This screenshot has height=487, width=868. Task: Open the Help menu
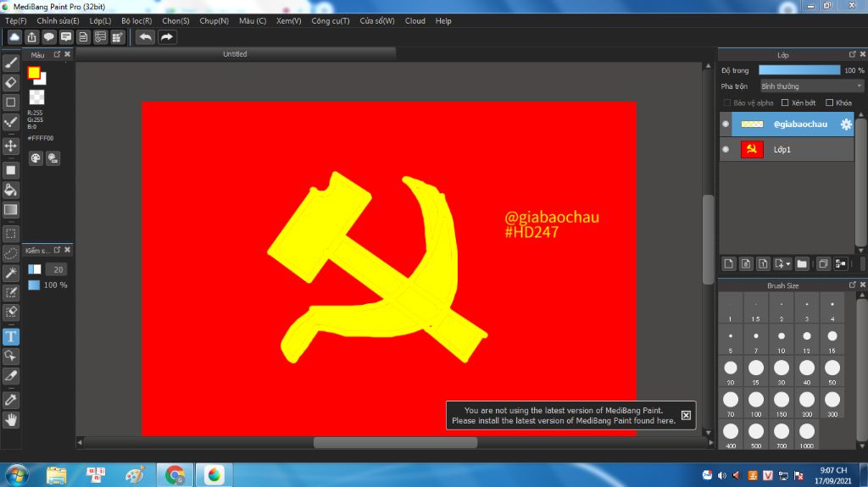pos(443,21)
